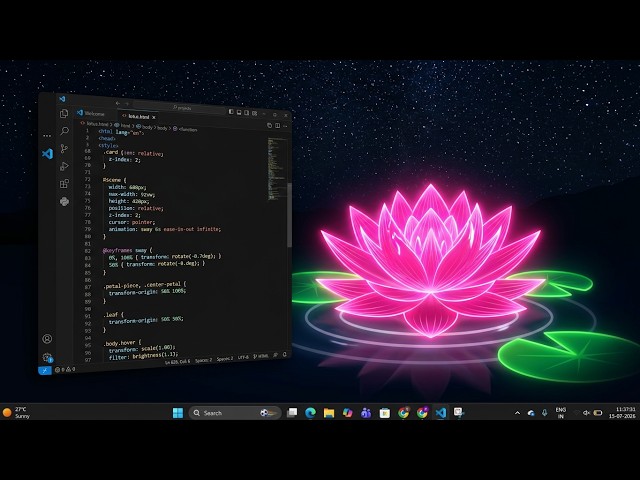Open Copilot from the taskbar
This screenshot has height=480, width=640.
click(x=347, y=413)
